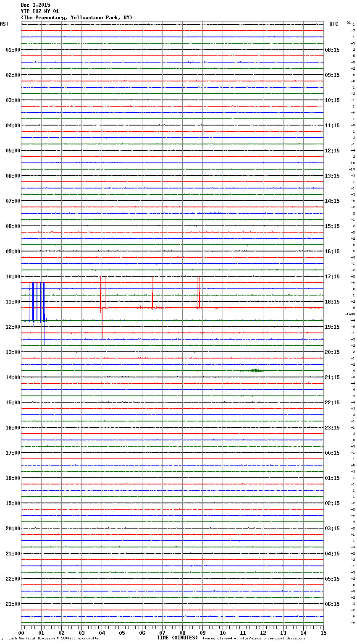Click the 'Each Vertical Division = 1600.00 microvolts' note

(53, 639)
